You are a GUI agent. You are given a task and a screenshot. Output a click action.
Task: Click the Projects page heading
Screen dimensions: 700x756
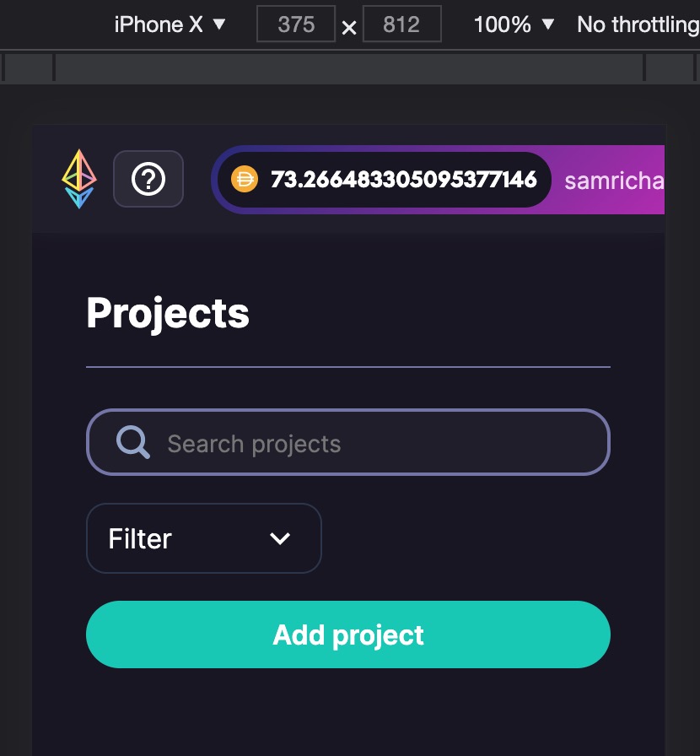[x=167, y=312]
